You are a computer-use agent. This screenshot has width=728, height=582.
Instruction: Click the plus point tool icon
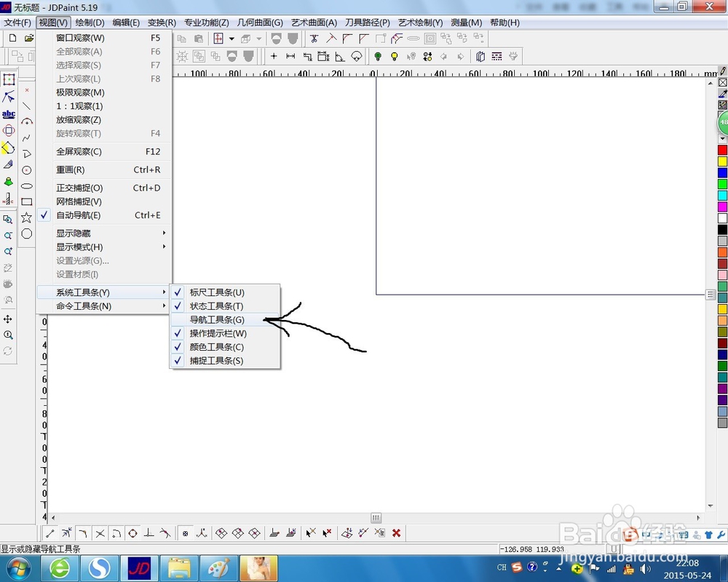[274, 57]
